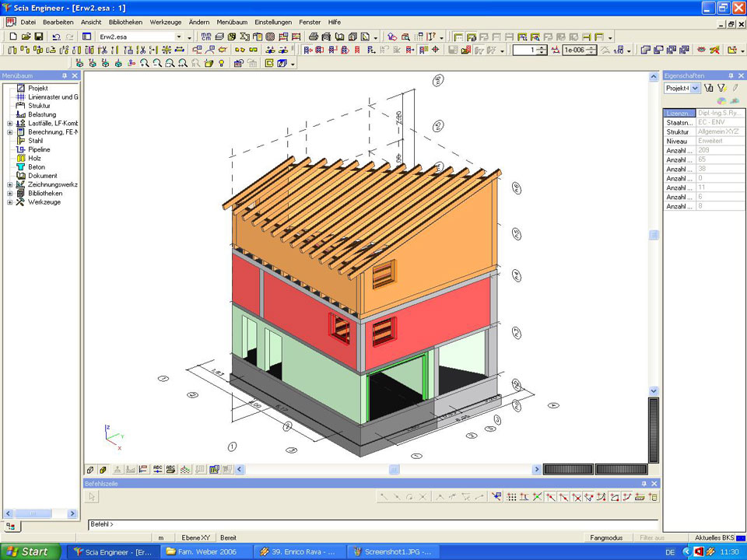Click the Ebene XY status field
Image resolution: width=747 pixels, height=560 pixels.
tap(195, 537)
